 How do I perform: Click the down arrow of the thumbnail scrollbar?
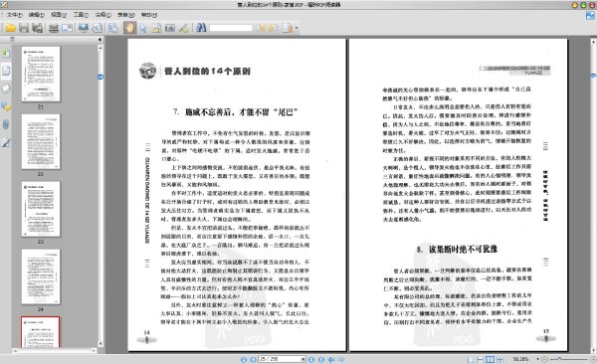100,344
